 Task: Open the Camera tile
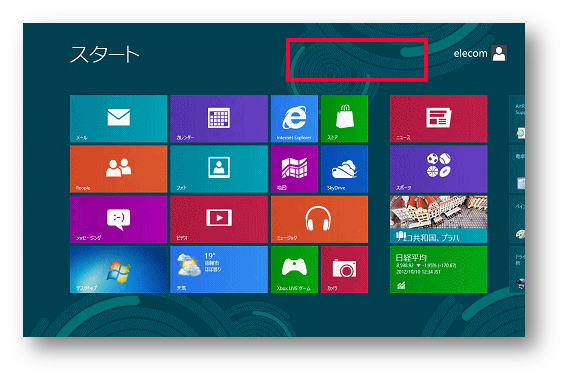coord(344,269)
